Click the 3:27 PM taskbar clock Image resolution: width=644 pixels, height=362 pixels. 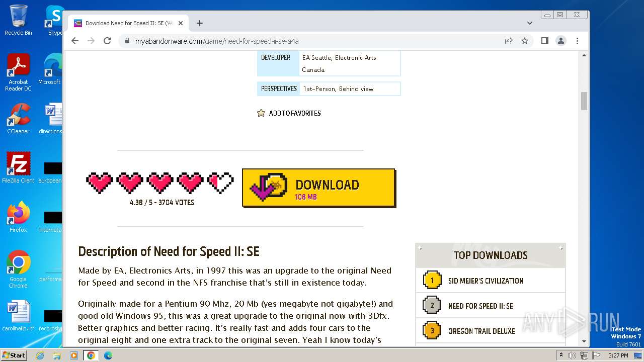618,355
